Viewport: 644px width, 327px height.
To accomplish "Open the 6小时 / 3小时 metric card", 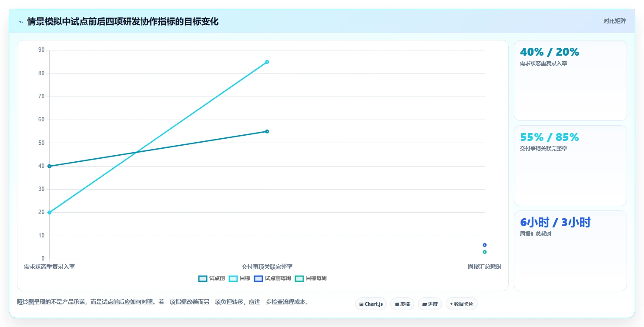I will coord(570,251).
